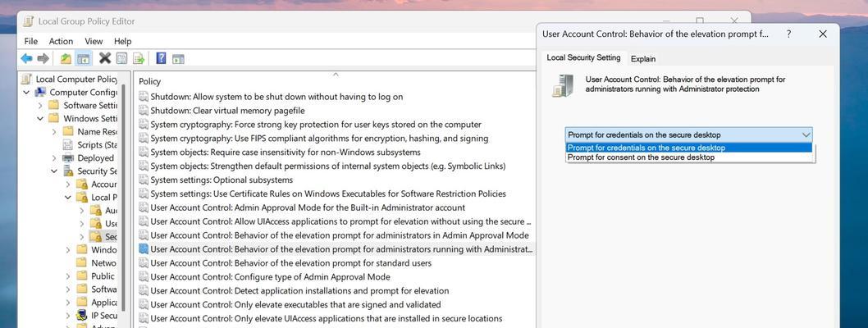Select the Security Options tree node

[x=103, y=237]
